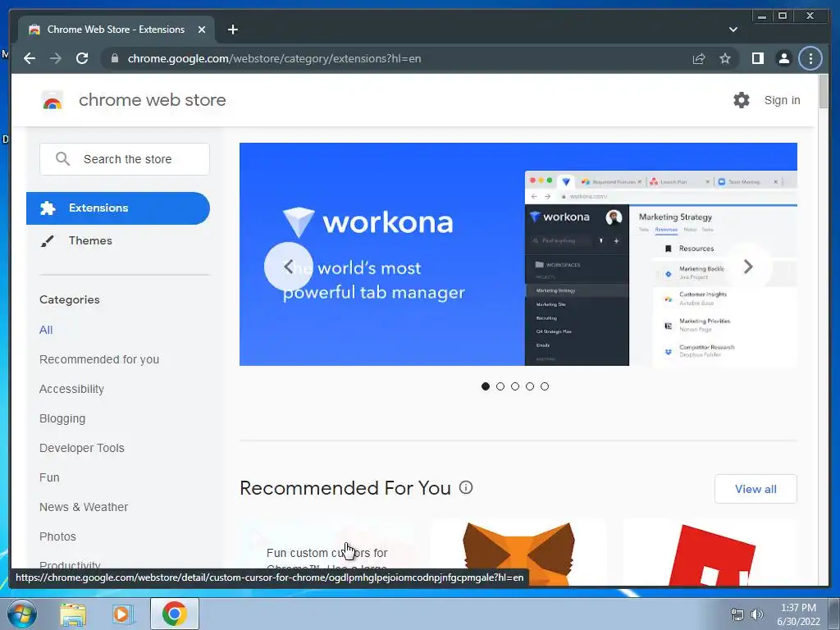Open Chrome's three-dot menu
Viewport: 840px width, 630px height.
tap(810, 58)
